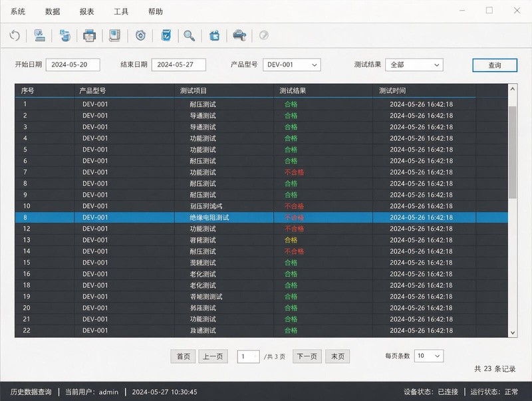
Task: Click the page number input box
Action: (248, 356)
